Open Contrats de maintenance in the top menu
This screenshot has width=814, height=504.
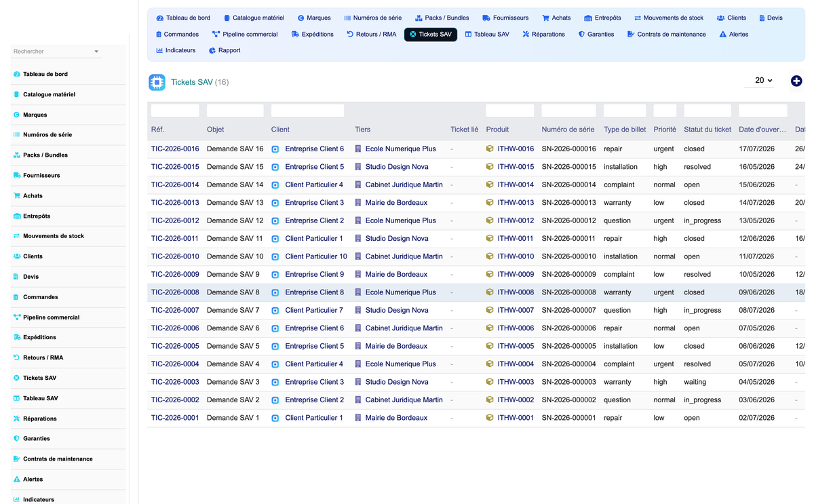coord(667,34)
